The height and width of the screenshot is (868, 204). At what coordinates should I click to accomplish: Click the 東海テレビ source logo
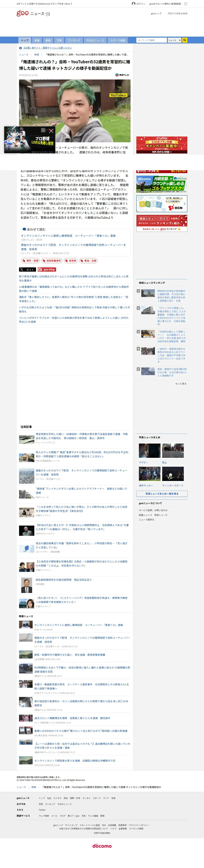tap(122, 75)
